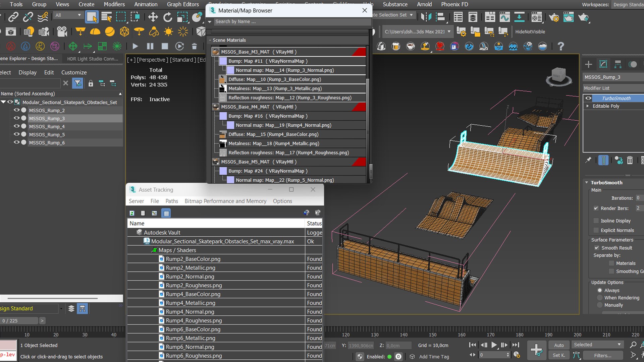644x362 pixels.
Task: Enable the Isoline Display checkbox
Action: pos(596,221)
